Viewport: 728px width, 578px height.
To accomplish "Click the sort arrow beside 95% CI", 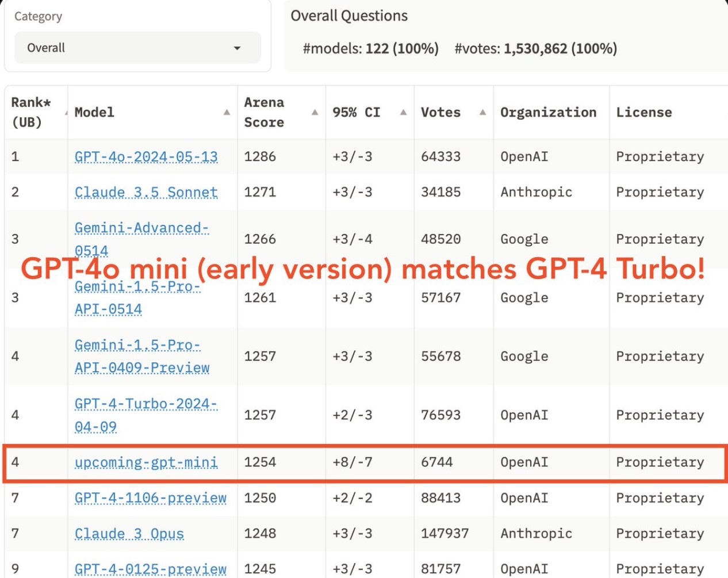I will (403, 112).
